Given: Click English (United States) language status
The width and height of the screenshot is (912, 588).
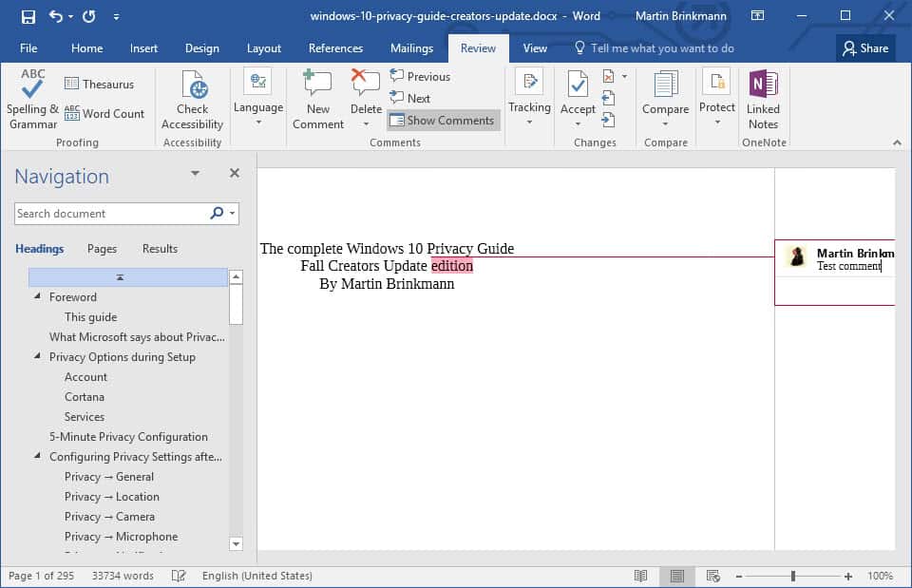Looking at the screenshot, I should point(257,576).
